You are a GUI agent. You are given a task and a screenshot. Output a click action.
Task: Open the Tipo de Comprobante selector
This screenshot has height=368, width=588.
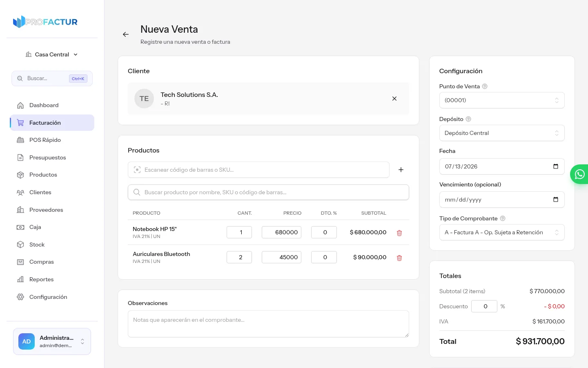click(502, 232)
